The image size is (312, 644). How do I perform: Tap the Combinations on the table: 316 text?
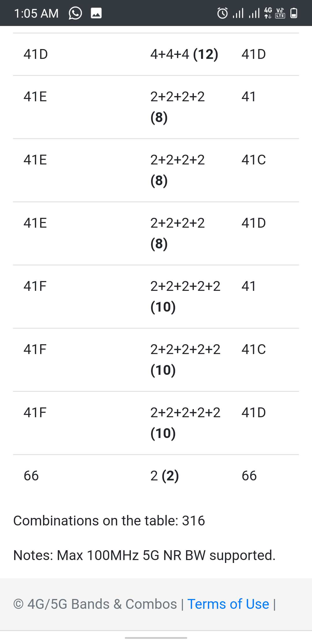[x=109, y=521]
